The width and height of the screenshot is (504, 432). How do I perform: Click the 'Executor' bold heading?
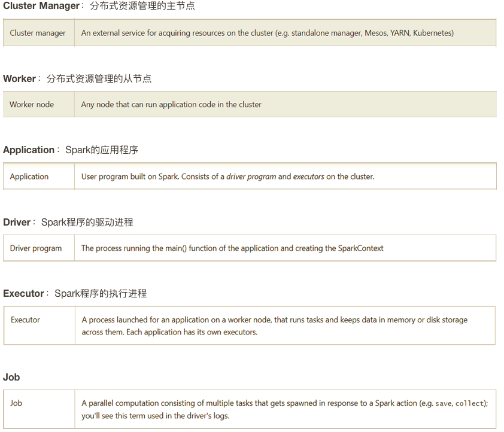click(x=23, y=294)
